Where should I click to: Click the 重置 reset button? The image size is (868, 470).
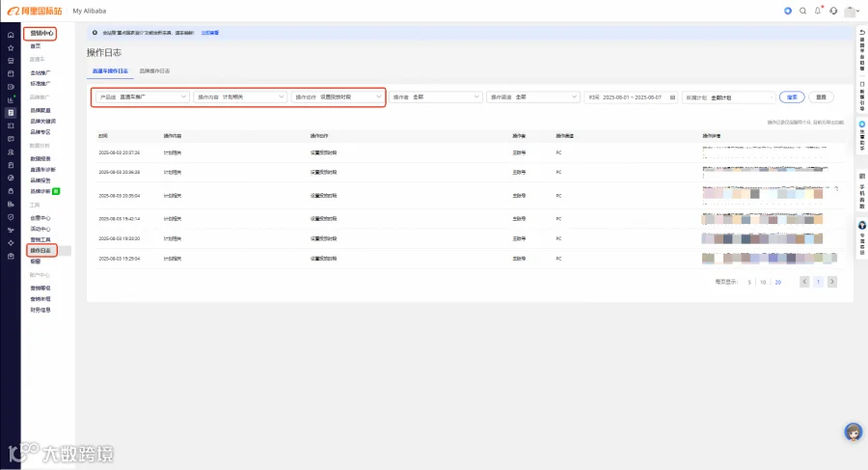[x=821, y=97]
